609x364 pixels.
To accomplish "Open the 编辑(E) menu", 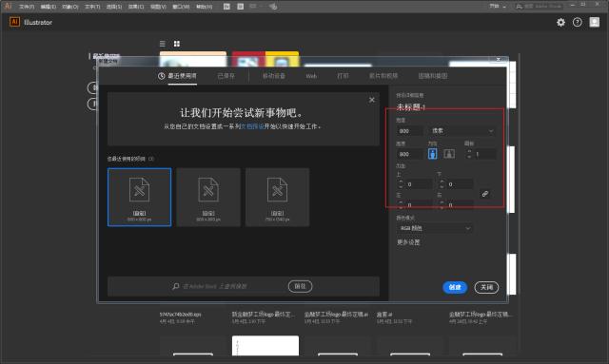I will click(49, 7).
